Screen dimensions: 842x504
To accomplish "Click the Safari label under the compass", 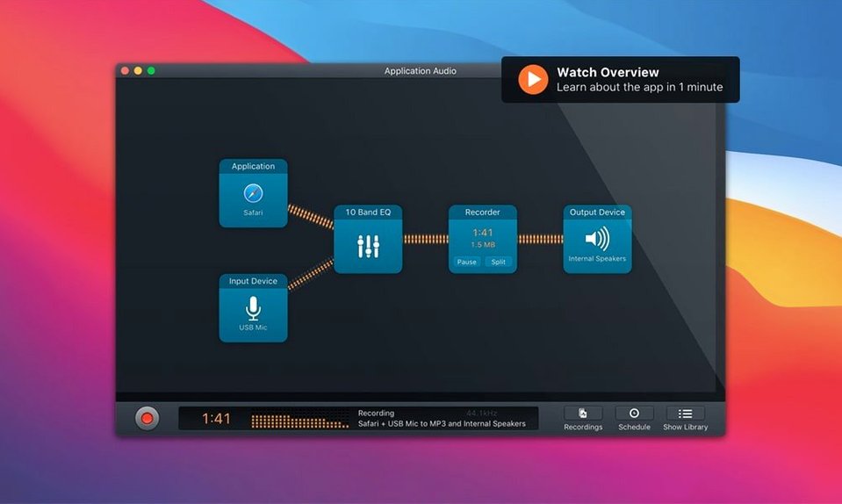I will click(253, 212).
